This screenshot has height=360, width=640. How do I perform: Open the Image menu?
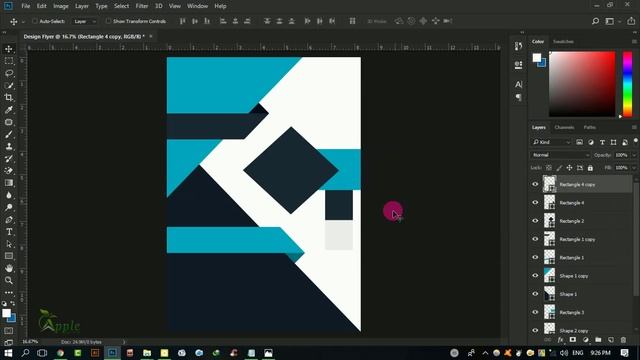pos(61,6)
